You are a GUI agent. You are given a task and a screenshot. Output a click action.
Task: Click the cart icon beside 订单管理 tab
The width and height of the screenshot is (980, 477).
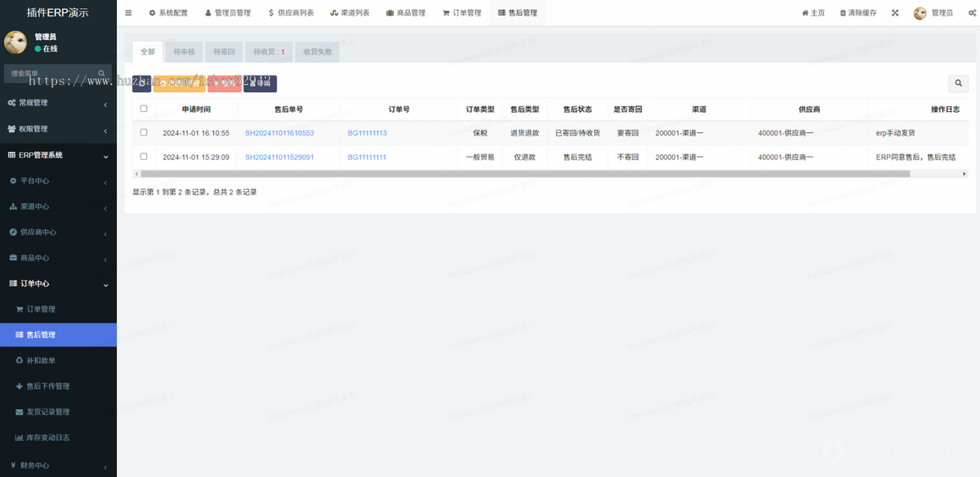(x=446, y=13)
